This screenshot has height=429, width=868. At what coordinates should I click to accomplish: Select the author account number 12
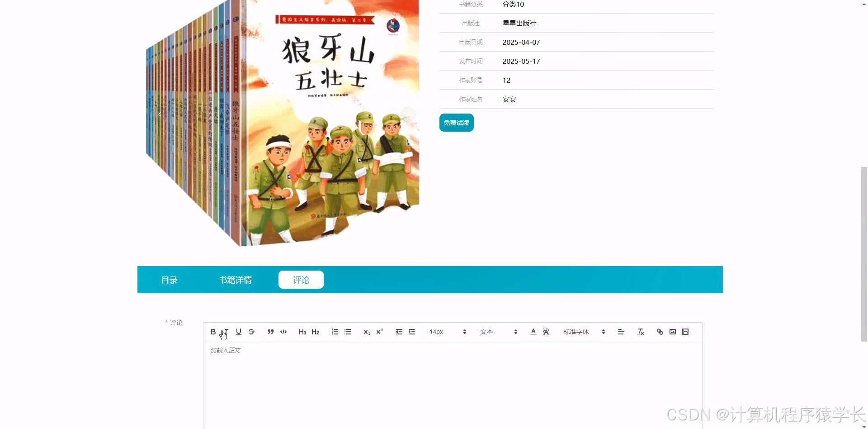(506, 80)
